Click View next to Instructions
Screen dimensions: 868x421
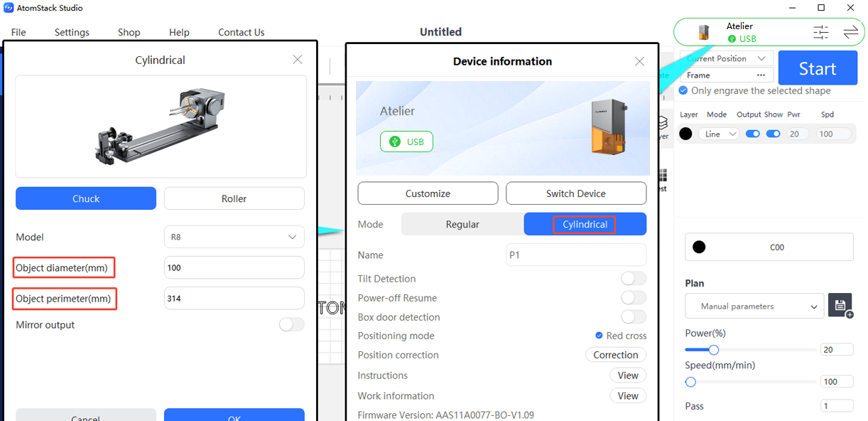coord(628,375)
